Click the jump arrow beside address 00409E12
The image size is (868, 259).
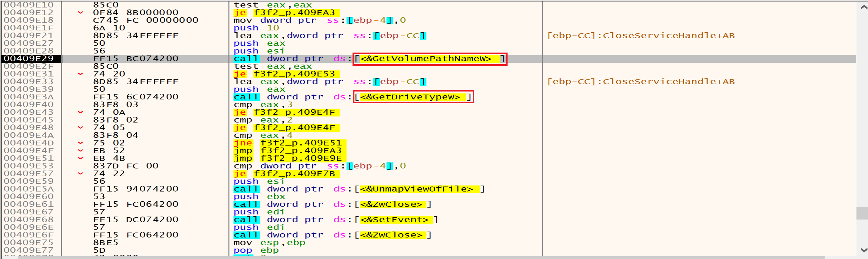tap(80, 13)
